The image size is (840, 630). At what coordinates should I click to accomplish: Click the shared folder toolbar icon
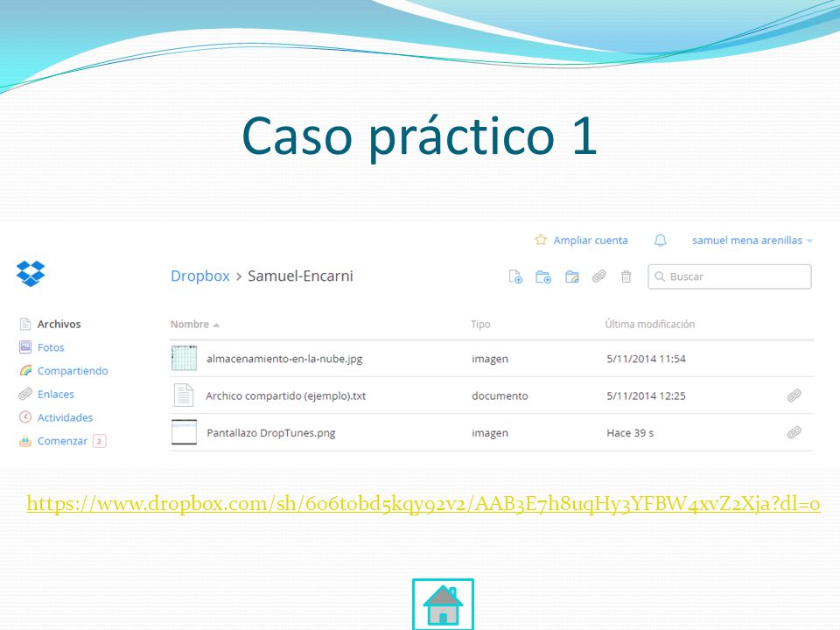(x=572, y=276)
